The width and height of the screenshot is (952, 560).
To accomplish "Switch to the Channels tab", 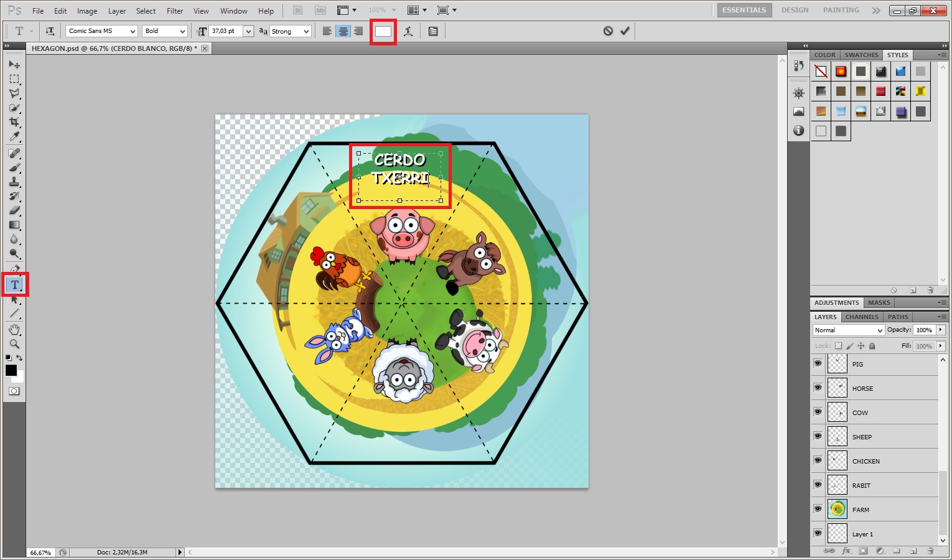I will pyautogui.click(x=862, y=317).
